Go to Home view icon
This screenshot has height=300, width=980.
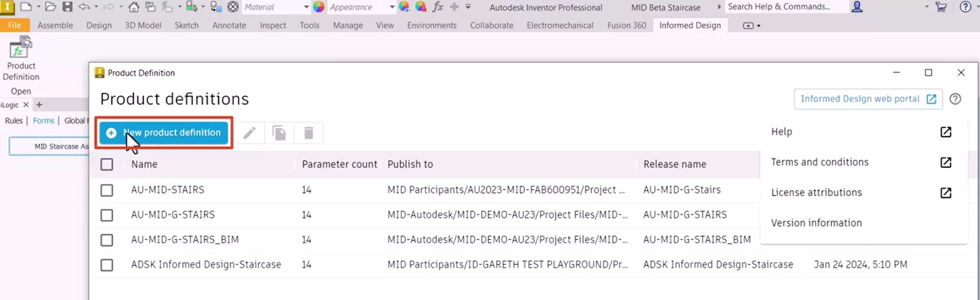134,7
